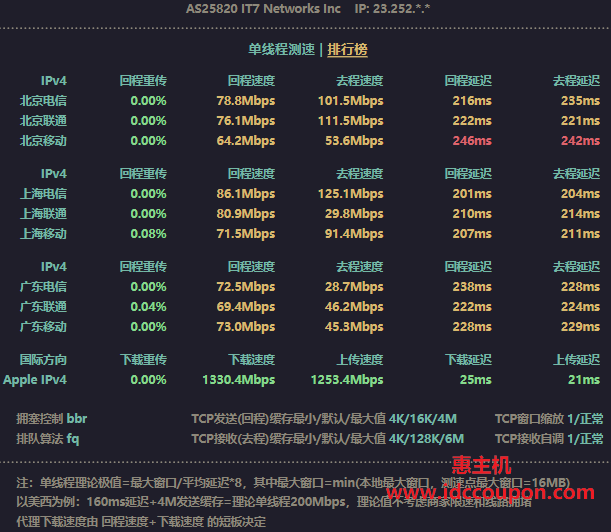Image resolution: width=611 pixels, height=532 pixels.
Task: Select the 28.7Mbps outbound speed value
Action: (354, 287)
